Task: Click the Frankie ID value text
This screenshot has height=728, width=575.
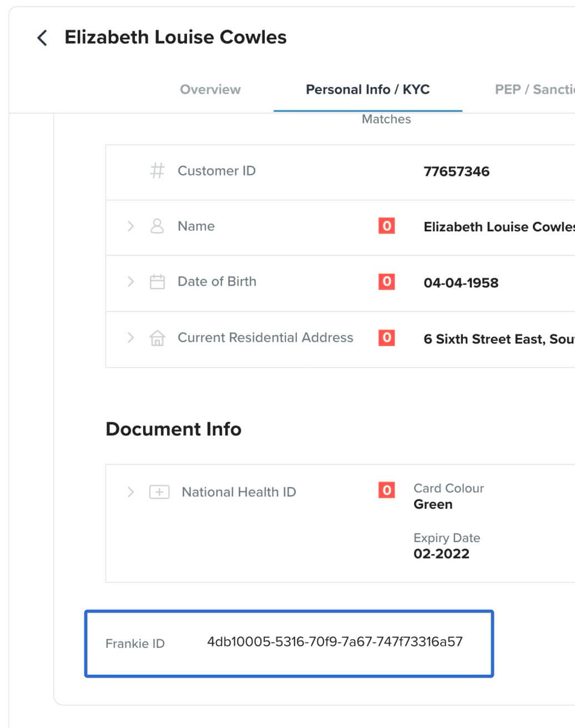Action: tap(335, 642)
